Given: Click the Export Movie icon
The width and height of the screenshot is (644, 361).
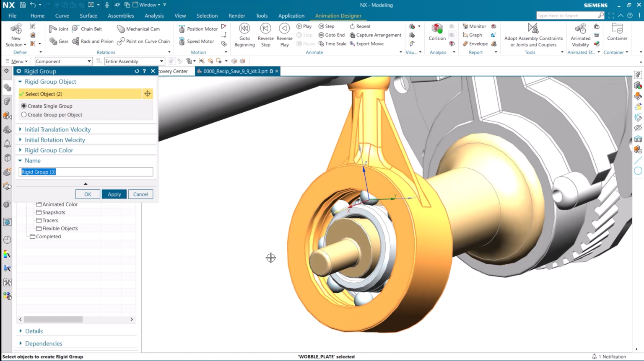Looking at the screenshot, I should (x=352, y=44).
